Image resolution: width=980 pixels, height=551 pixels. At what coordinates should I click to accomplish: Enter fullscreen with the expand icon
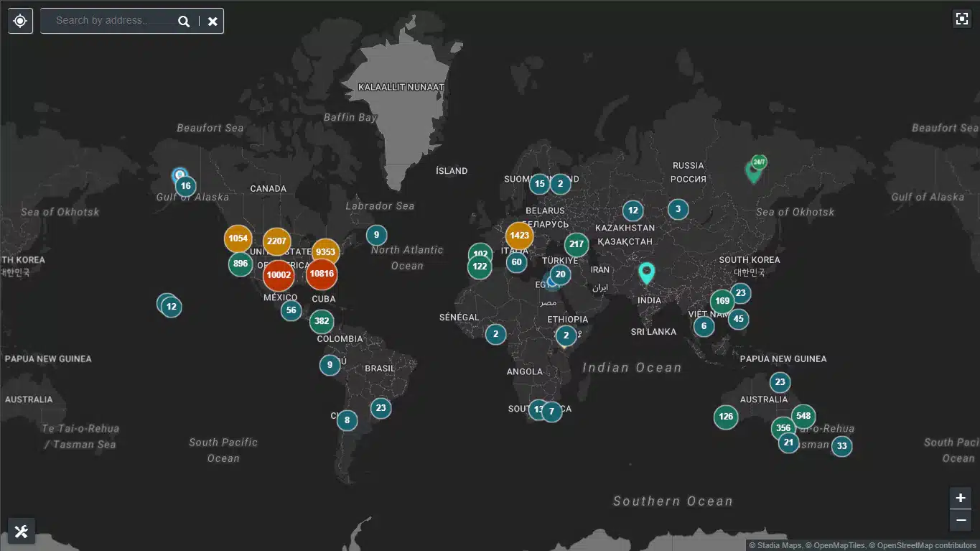(961, 18)
